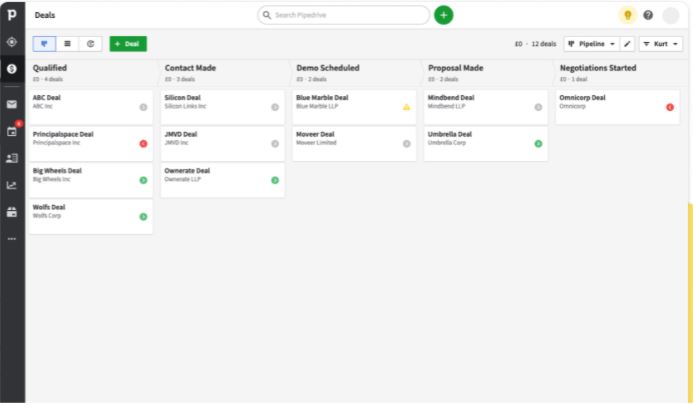The image size is (693, 415).
Task: Click the Omnicorp Deal red overdue icon
Action: pyautogui.click(x=670, y=107)
